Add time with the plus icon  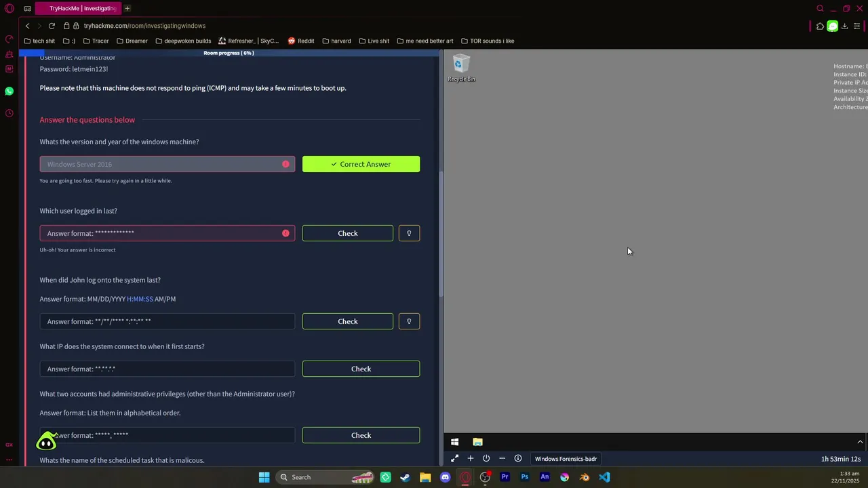(471, 459)
